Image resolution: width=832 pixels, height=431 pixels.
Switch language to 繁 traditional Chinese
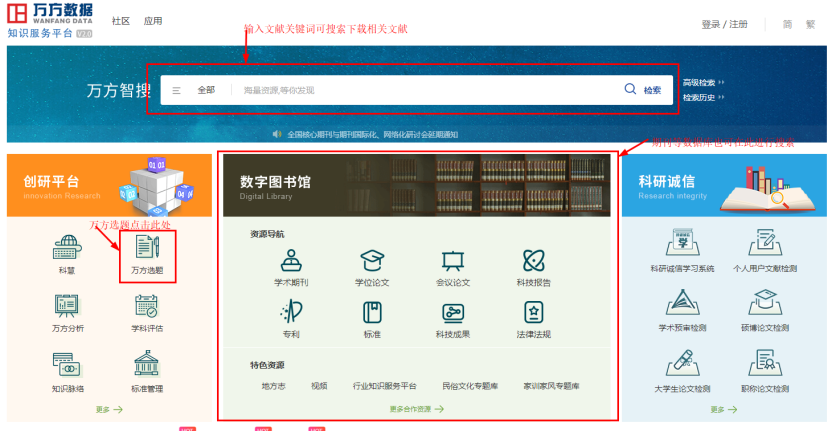click(810, 24)
